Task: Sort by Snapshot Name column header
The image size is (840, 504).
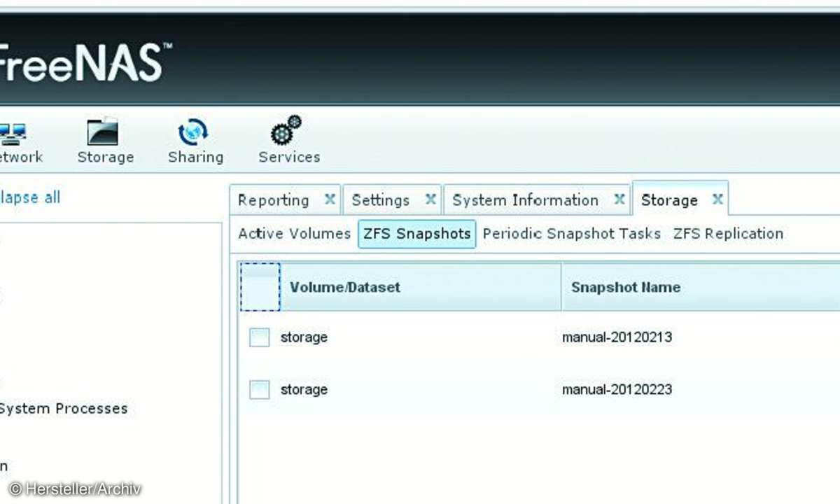Action: 701,287
